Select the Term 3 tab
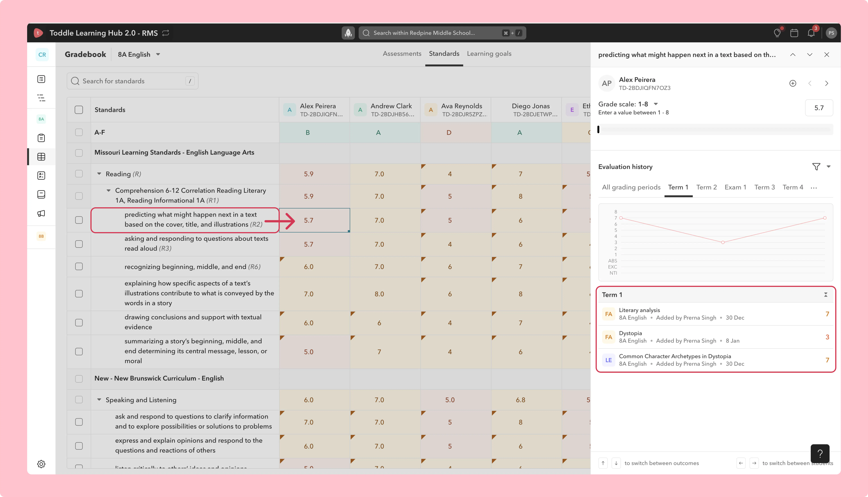Viewport: 868px width, 497px height. 765,187
